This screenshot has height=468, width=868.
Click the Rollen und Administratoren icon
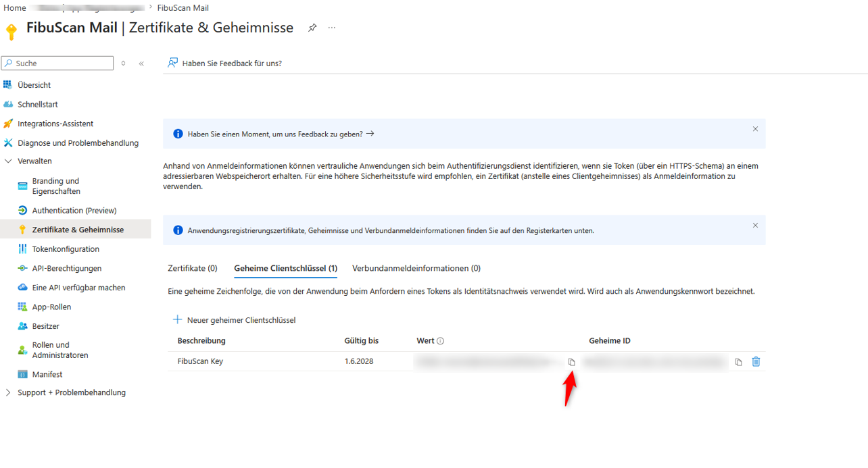click(22, 350)
